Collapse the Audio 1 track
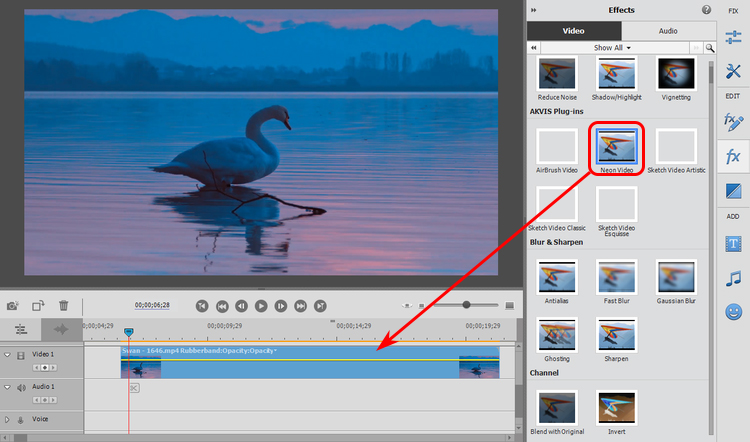The height and width of the screenshot is (442, 750). click(x=7, y=387)
